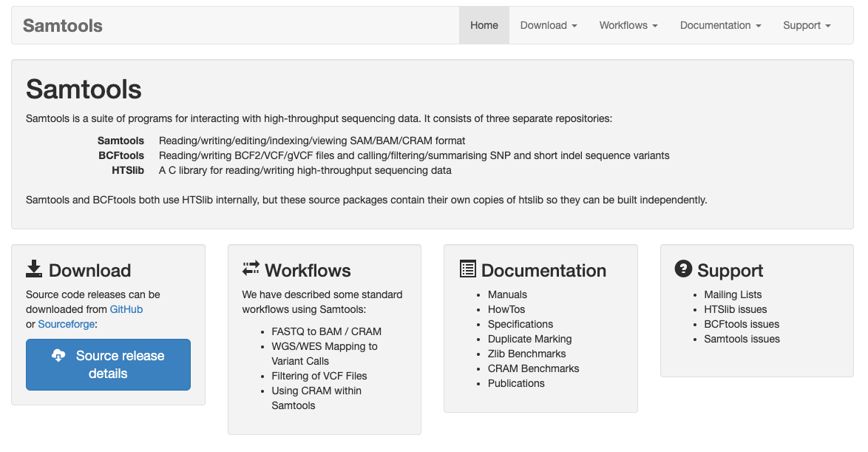The height and width of the screenshot is (452, 868).
Task: Click the Samtools brand logo in navbar
Action: pyautogui.click(x=63, y=25)
